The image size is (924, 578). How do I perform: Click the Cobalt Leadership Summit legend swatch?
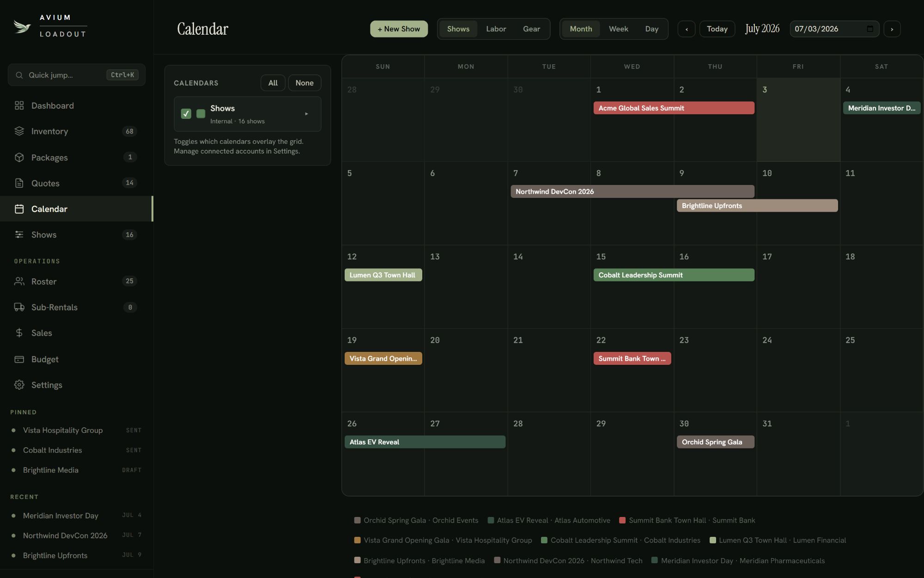tap(544, 540)
